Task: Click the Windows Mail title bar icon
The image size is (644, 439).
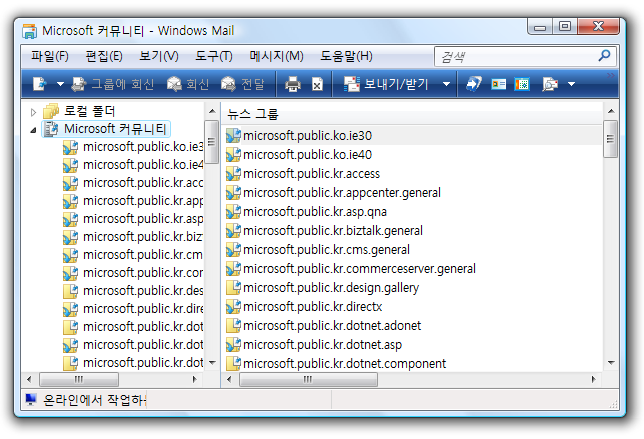Action: [30, 31]
